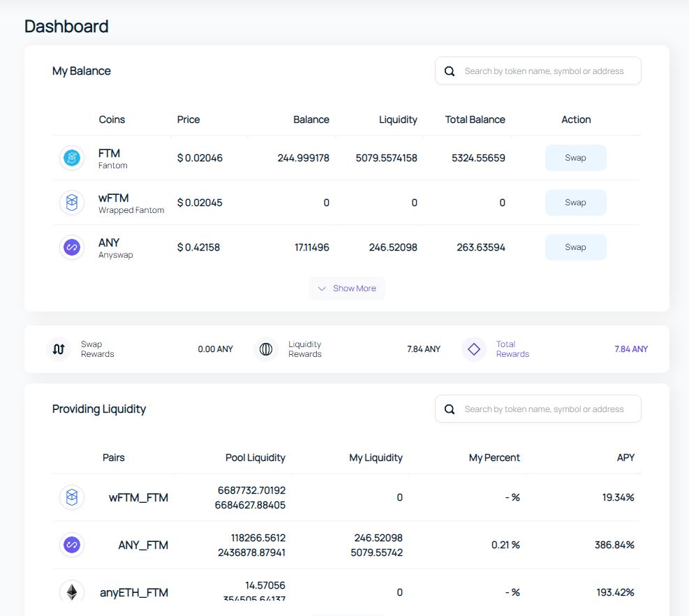Click the Liquidity Rewards globe icon
The width and height of the screenshot is (689, 616).
tap(266, 349)
